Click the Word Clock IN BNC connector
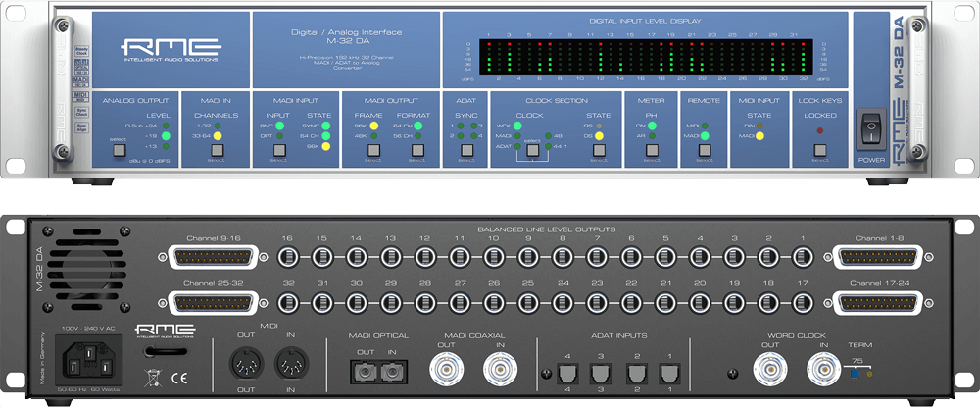 click(822, 370)
